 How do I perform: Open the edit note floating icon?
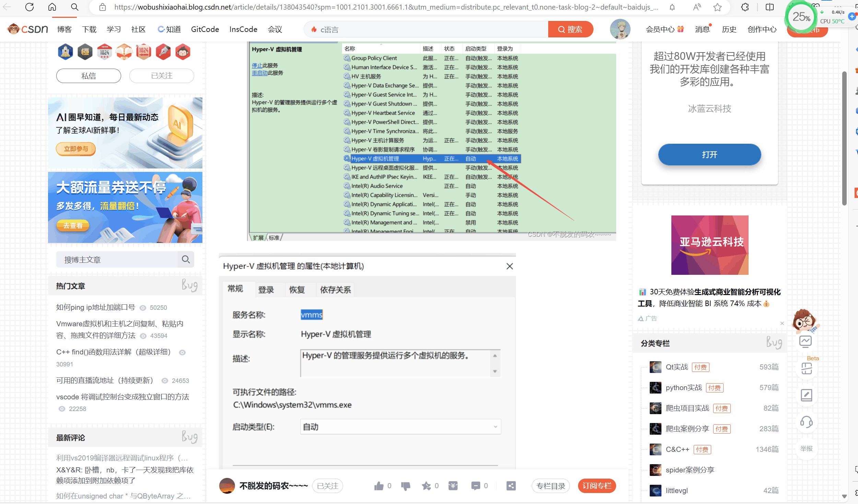[x=806, y=395]
